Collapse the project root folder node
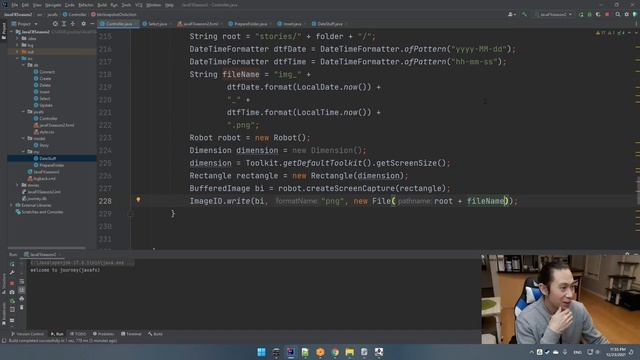The image size is (640, 360). click(x=12, y=32)
